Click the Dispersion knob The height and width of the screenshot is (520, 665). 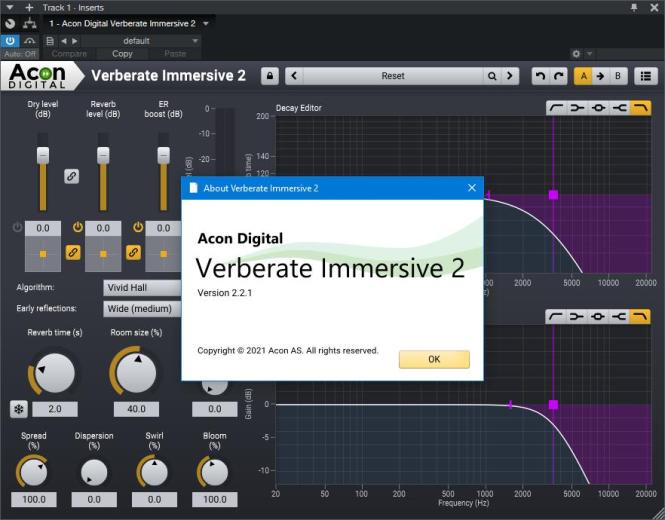(x=94, y=472)
